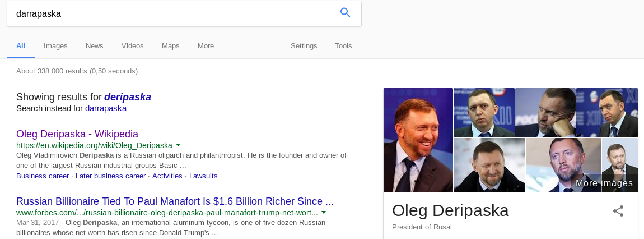Click the share icon in knowledge panel
The height and width of the screenshot is (239, 644).
pyautogui.click(x=618, y=211)
